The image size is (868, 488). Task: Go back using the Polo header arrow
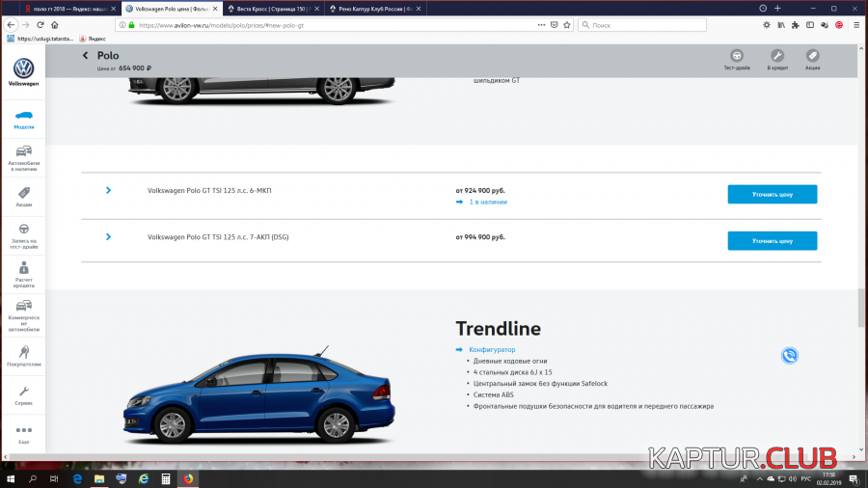point(85,55)
